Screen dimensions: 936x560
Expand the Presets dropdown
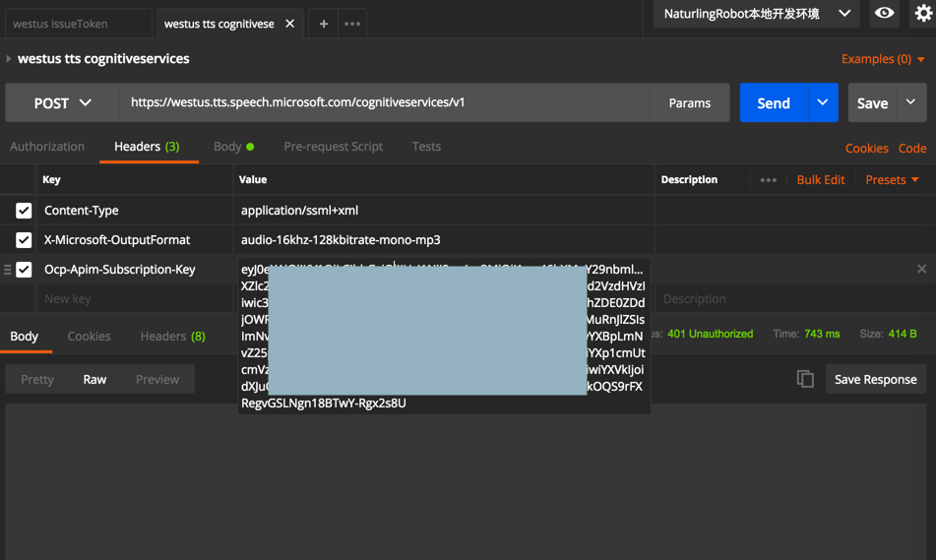(x=892, y=180)
